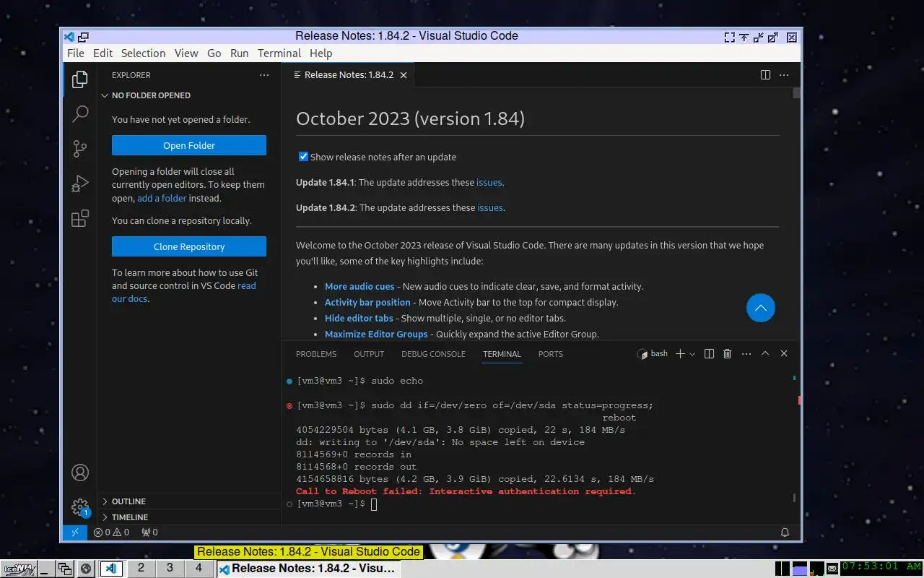Toggle fullscreen with title bar bracket icon
The height and width of the screenshot is (578, 924).
pyautogui.click(x=730, y=37)
